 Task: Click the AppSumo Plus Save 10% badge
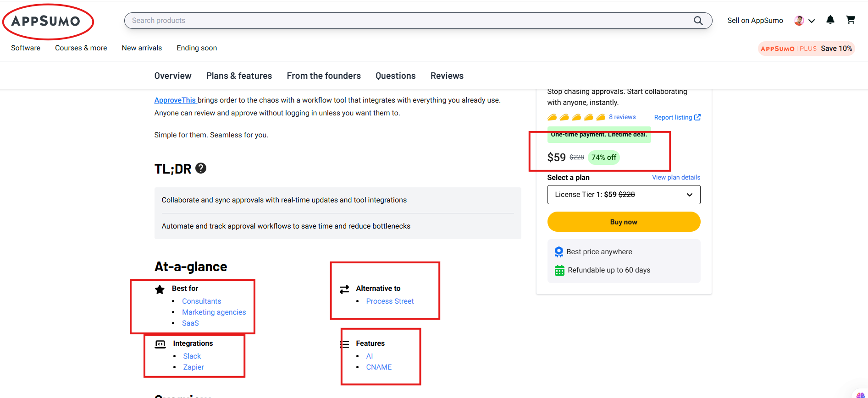pos(806,49)
